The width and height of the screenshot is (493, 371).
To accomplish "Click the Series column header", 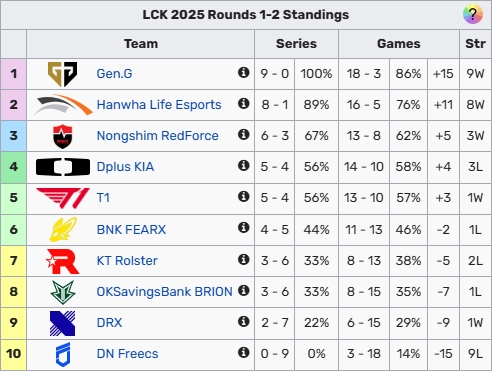I will point(296,44).
